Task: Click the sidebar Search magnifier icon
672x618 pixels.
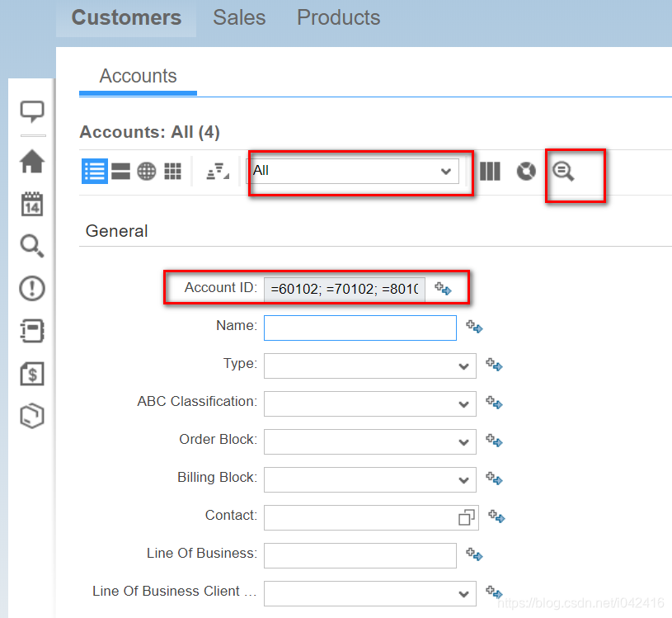Action: click(x=32, y=246)
